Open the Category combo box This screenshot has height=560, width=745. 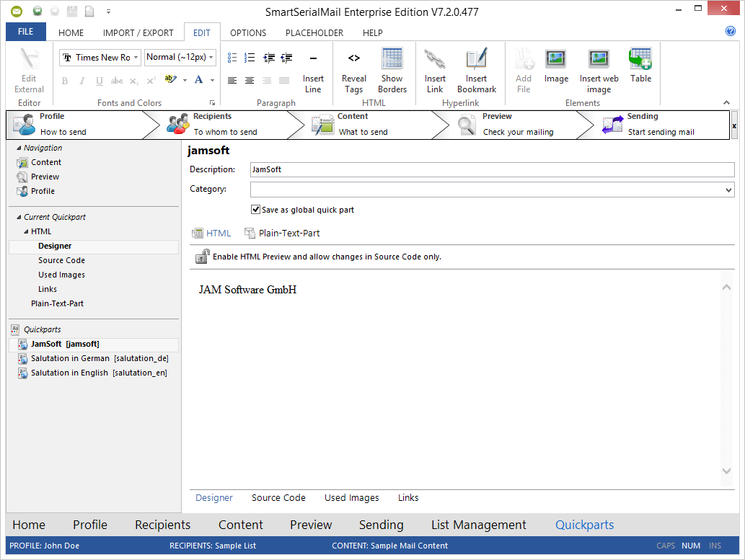(x=493, y=190)
